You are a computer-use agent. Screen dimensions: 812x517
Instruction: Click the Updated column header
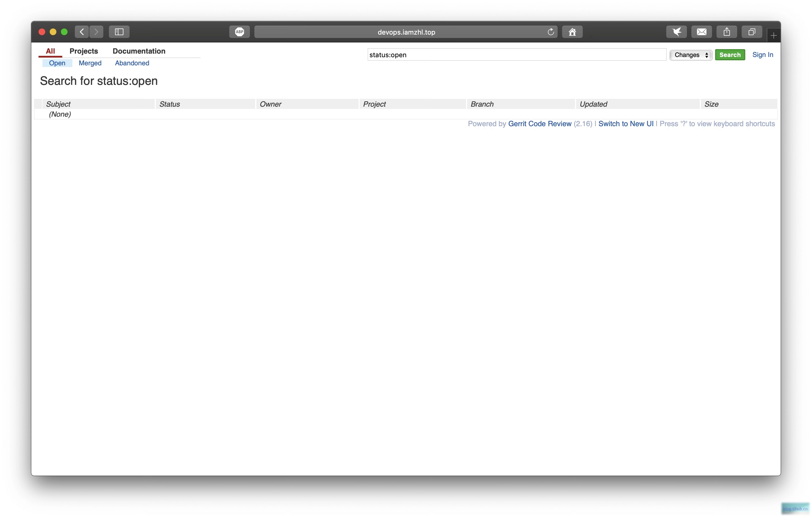pos(638,104)
